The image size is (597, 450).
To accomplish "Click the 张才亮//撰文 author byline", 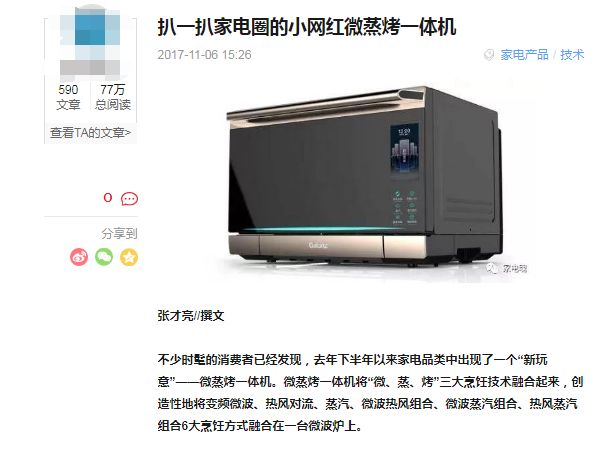I will point(191,316).
